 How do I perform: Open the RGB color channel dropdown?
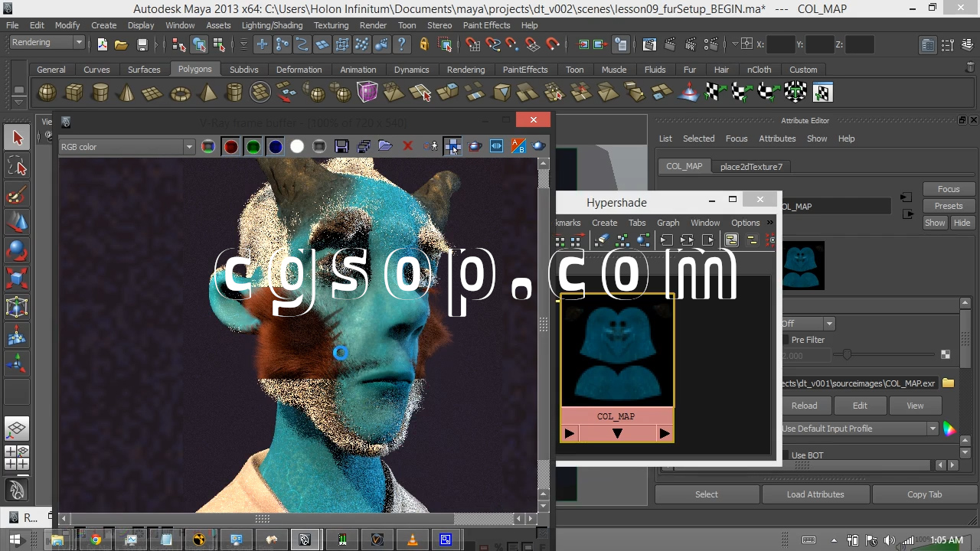[127, 147]
